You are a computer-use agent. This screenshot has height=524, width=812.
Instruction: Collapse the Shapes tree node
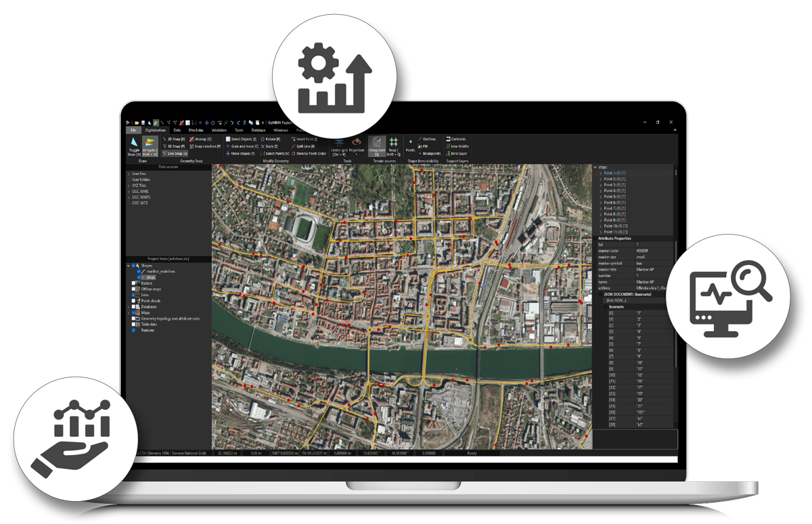click(129, 265)
